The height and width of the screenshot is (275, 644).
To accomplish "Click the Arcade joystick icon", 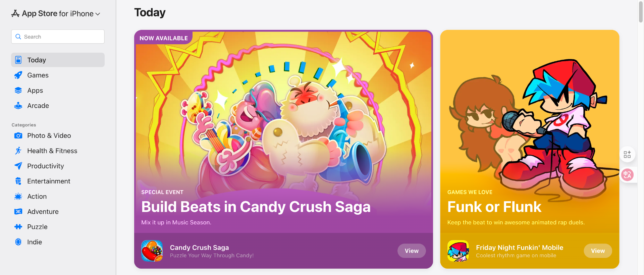I will 18,106.
